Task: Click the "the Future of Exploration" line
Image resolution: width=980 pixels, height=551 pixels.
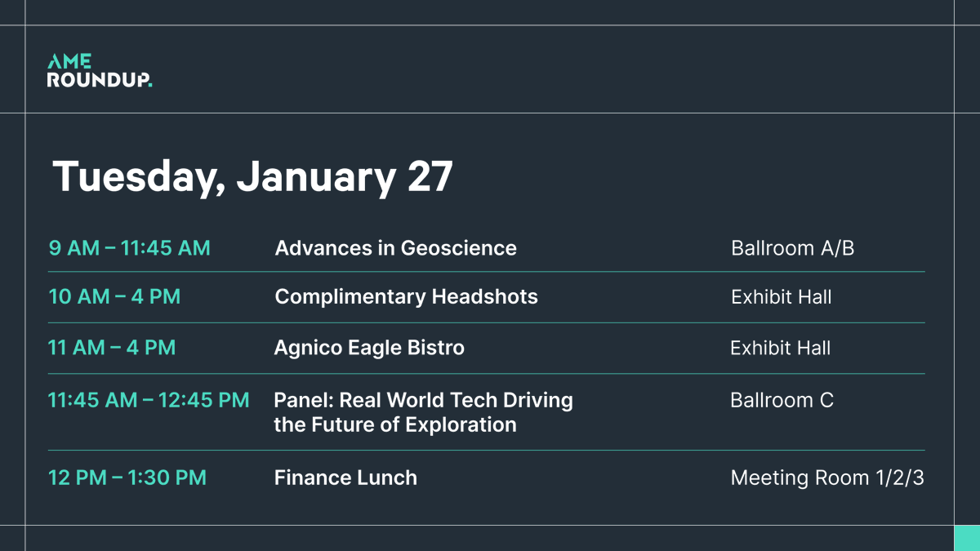Action: [x=395, y=424]
